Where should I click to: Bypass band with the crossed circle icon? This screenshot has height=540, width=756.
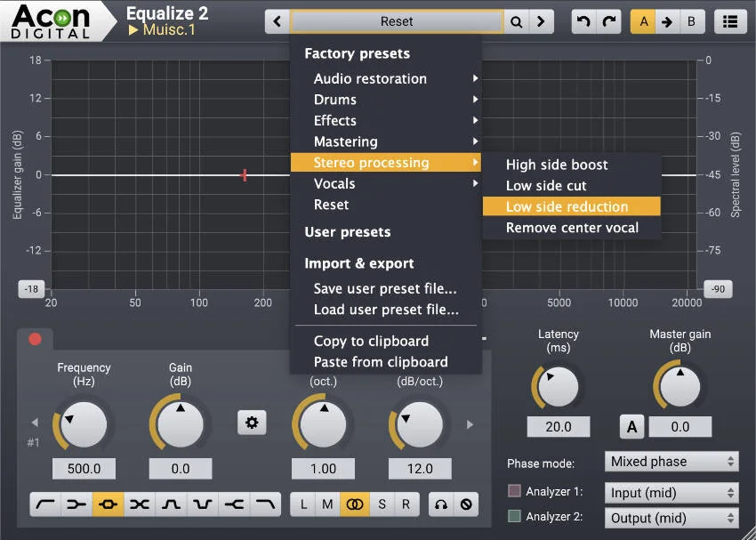pyautogui.click(x=466, y=504)
